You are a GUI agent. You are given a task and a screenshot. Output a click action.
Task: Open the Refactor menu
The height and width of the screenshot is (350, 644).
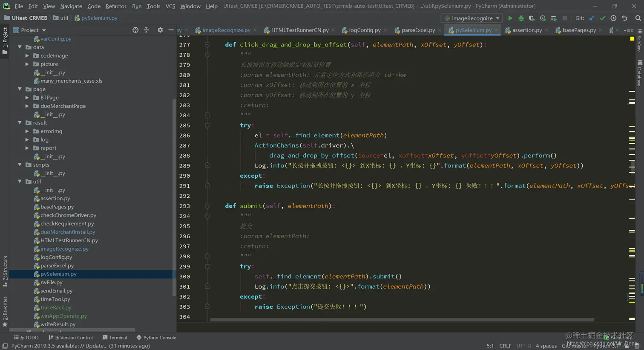(x=116, y=6)
